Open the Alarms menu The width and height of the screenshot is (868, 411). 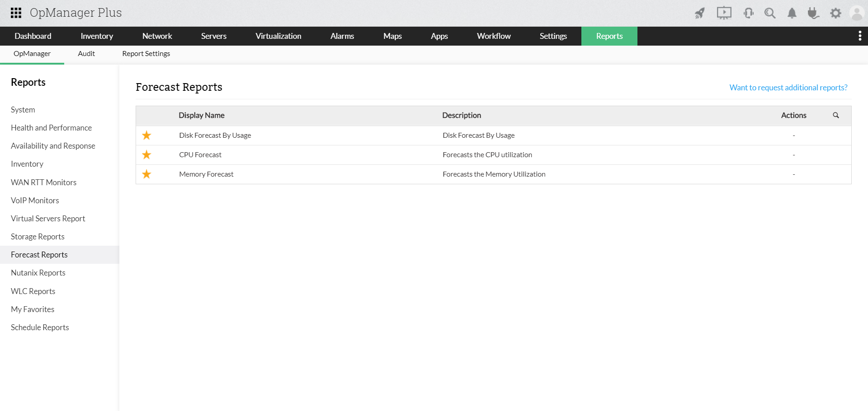click(x=342, y=36)
